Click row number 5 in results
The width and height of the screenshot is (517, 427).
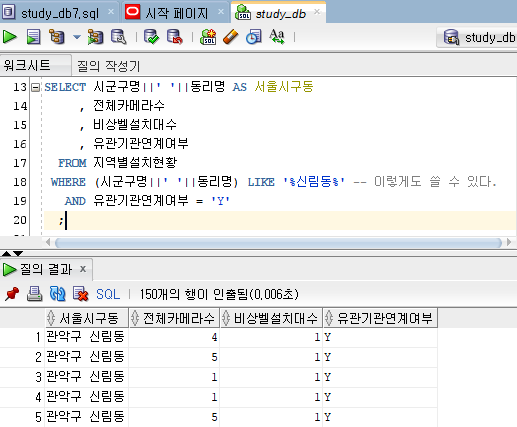[38, 417]
